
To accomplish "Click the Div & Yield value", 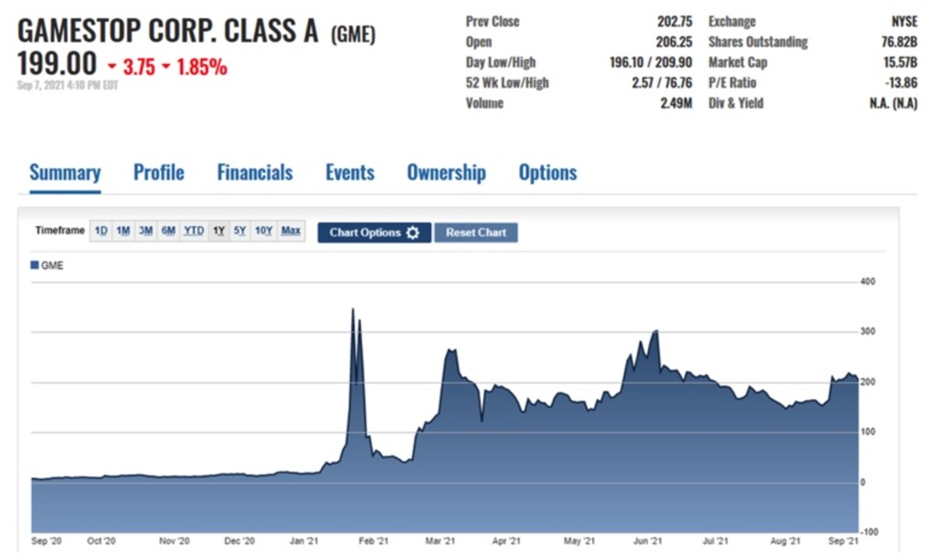I will coord(894,102).
